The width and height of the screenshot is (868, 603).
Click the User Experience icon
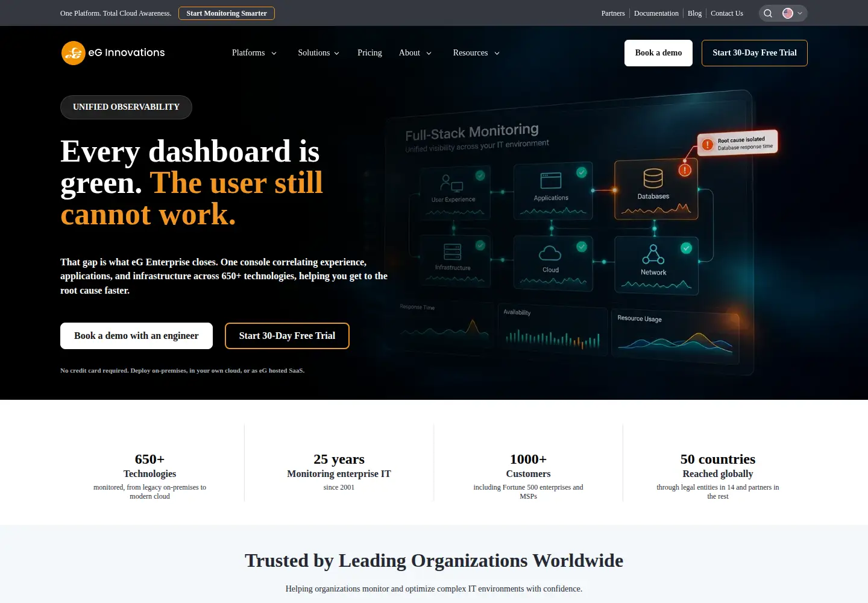(452, 183)
